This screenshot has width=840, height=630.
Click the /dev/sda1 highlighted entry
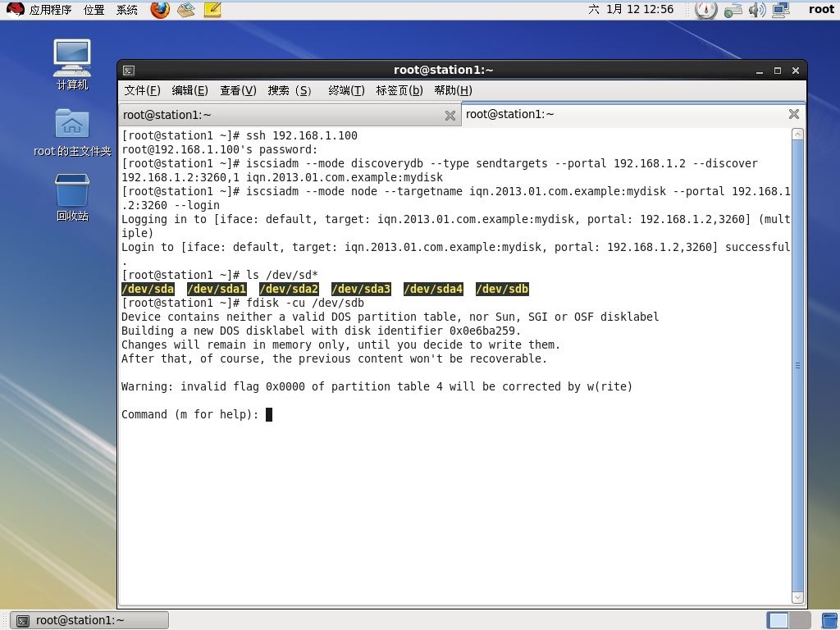217,290
